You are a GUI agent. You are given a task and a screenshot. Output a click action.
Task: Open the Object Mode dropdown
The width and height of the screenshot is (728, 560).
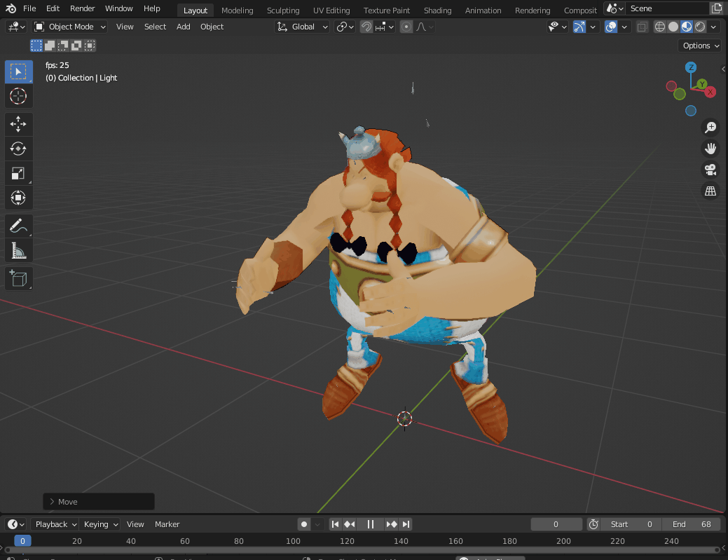click(69, 27)
